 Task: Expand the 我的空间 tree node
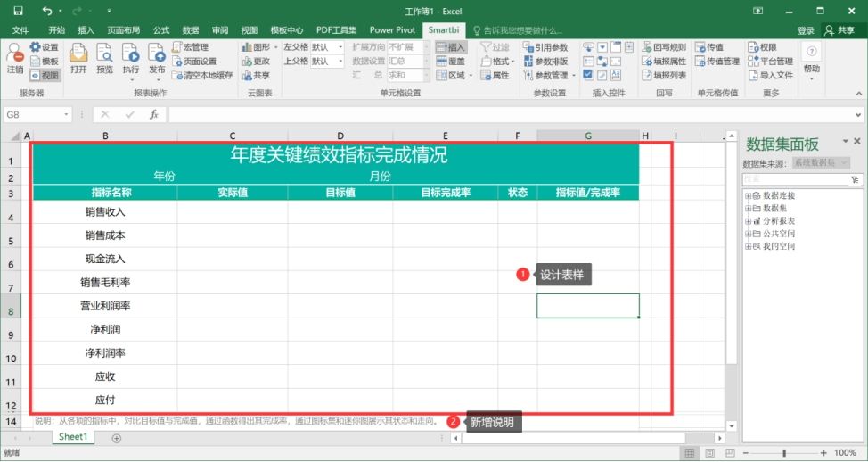click(749, 246)
